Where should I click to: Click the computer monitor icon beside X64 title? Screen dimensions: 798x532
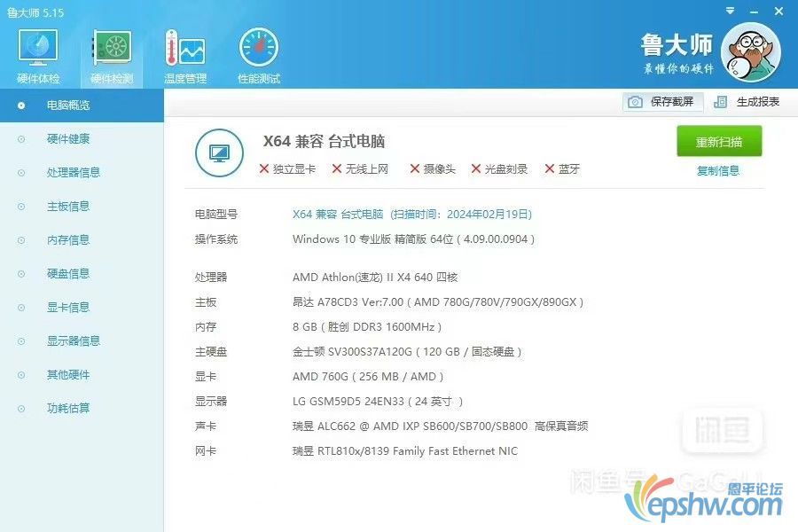[219, 153]
